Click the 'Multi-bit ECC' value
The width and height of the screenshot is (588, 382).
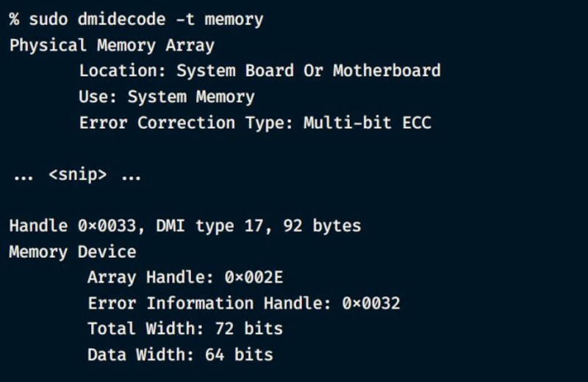tap(367, 123)
